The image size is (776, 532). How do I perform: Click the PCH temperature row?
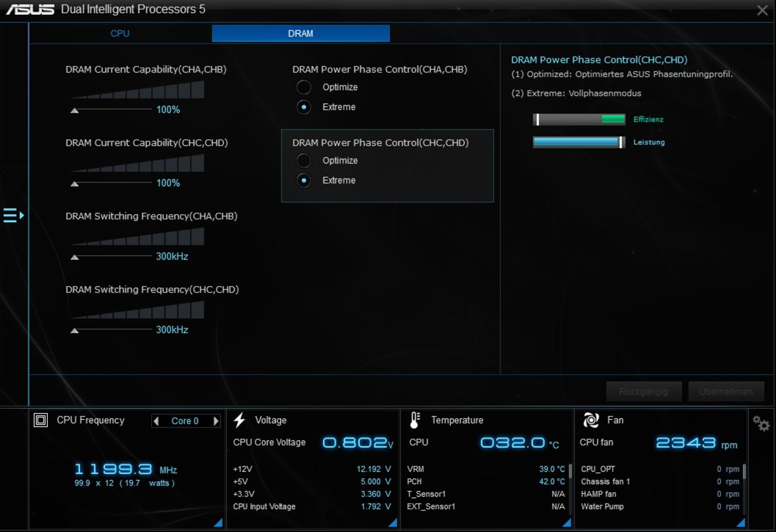(x=486, y=482)
